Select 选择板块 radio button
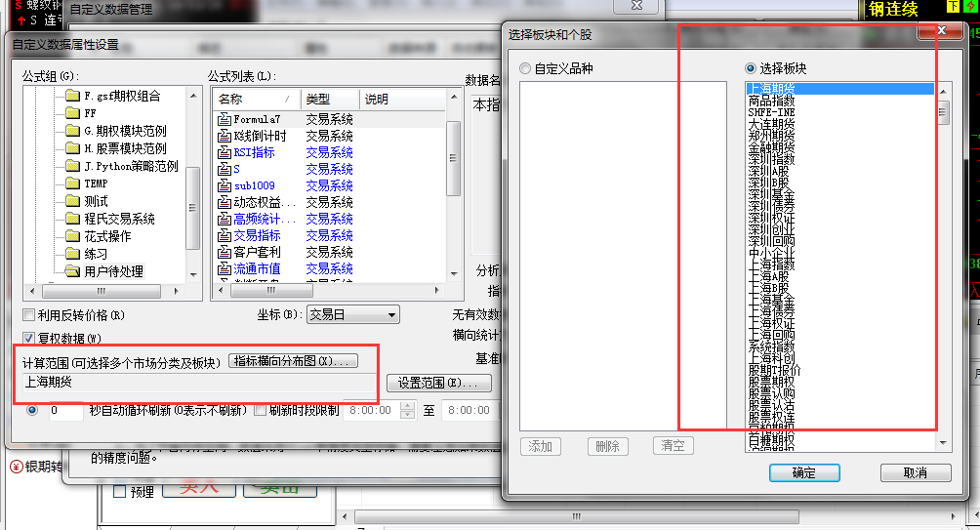980x530 pixels. (x=751, y=68)
